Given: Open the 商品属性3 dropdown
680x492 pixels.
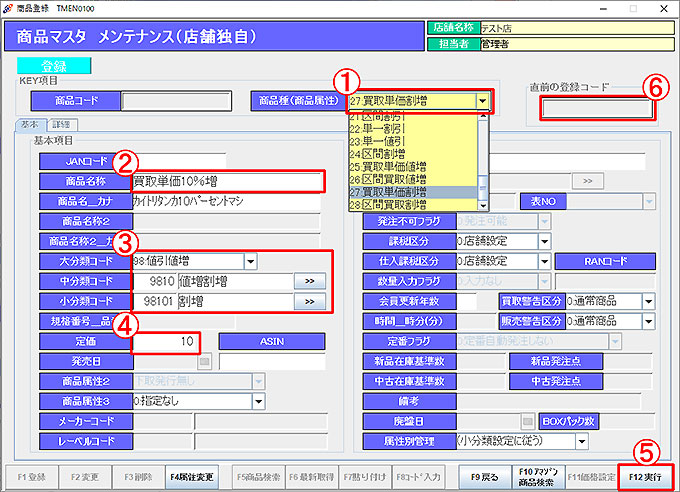Looking at the screenshot, I should point(258,401).
